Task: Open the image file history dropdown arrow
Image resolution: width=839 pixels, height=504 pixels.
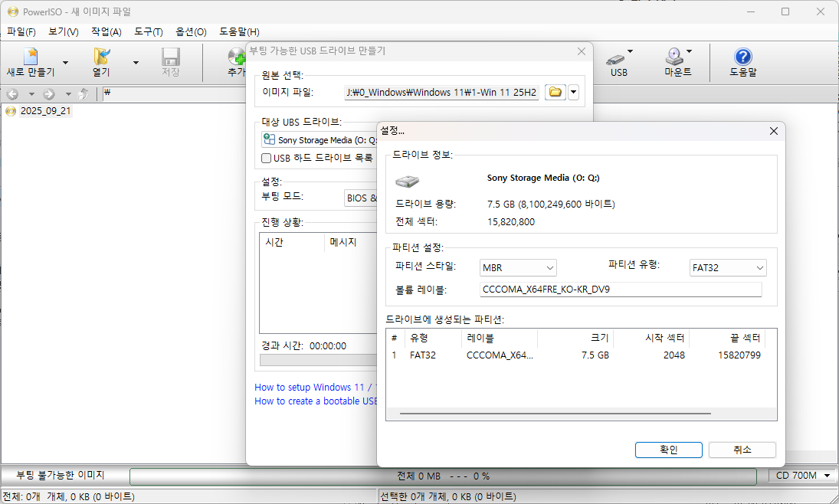Action: pos(574,92)
